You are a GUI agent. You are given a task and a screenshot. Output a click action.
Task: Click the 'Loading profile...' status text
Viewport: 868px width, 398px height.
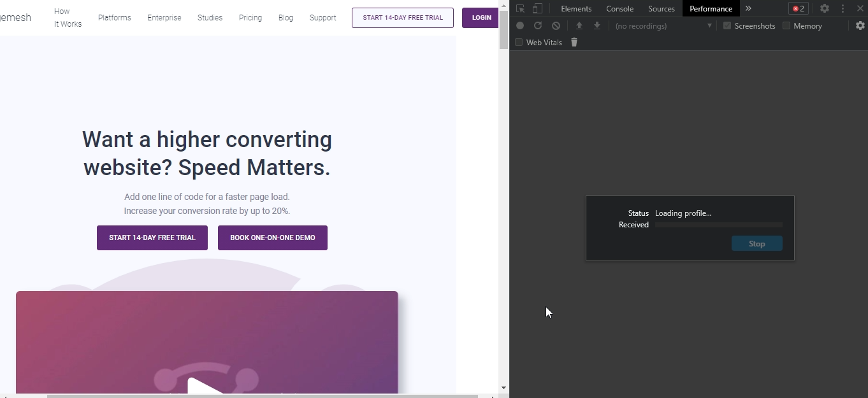pos(683,213)
